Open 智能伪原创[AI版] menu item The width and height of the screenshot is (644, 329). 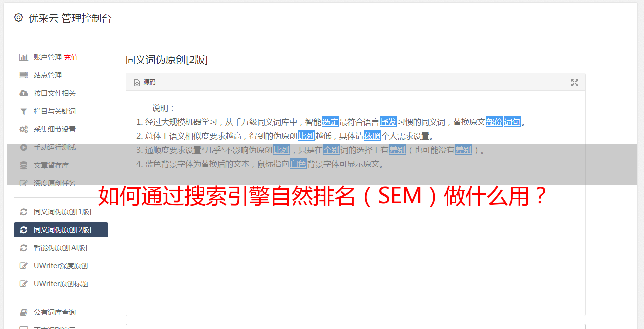tap(61, 248)
